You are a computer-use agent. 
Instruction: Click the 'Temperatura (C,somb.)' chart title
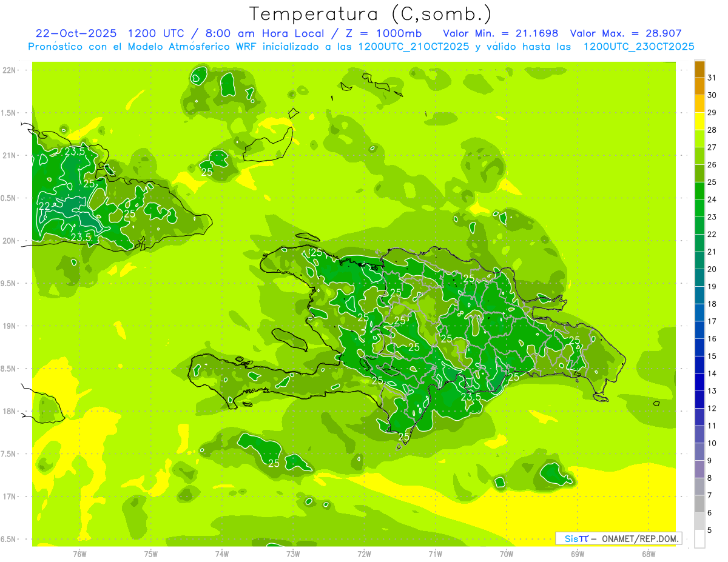coord(370,13)
